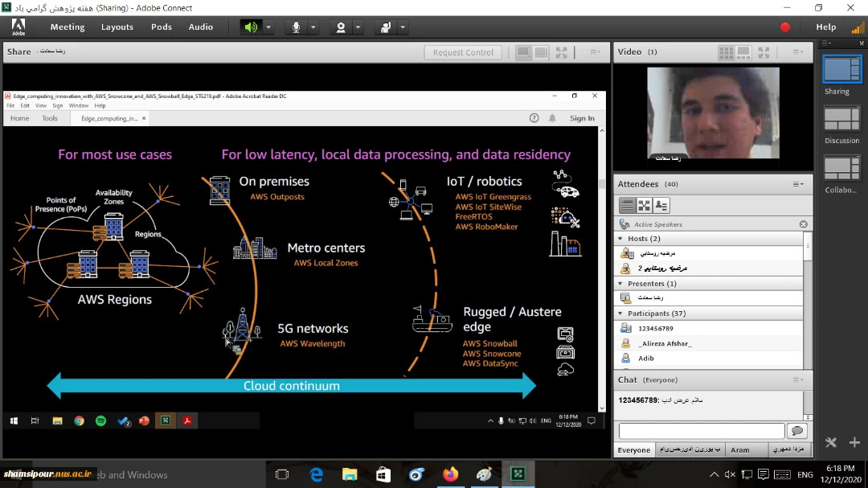Open Share pod options menu

pyautogui.click(x=595, y=52)
